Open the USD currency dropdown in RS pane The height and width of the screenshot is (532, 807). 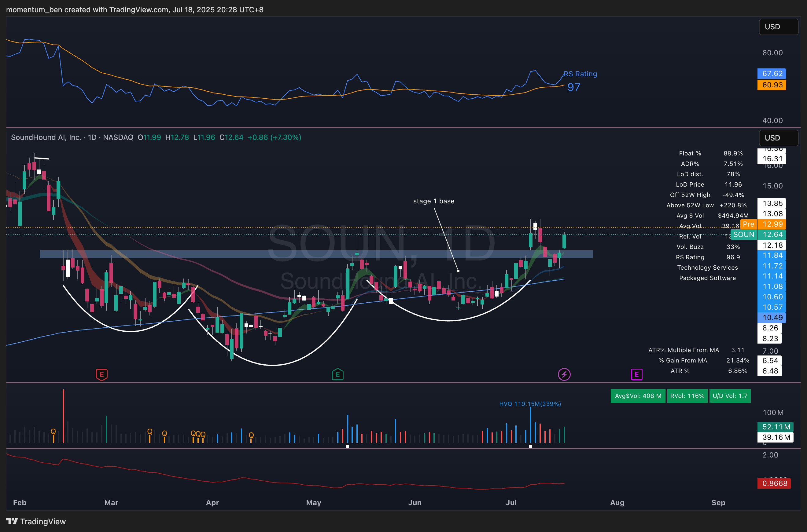[778, 27]
